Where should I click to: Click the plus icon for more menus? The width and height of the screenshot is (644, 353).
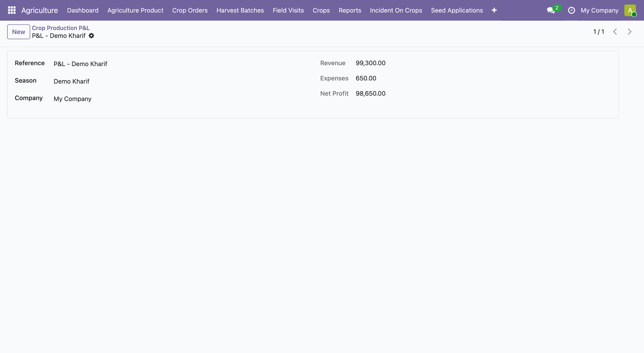(494, 10)
